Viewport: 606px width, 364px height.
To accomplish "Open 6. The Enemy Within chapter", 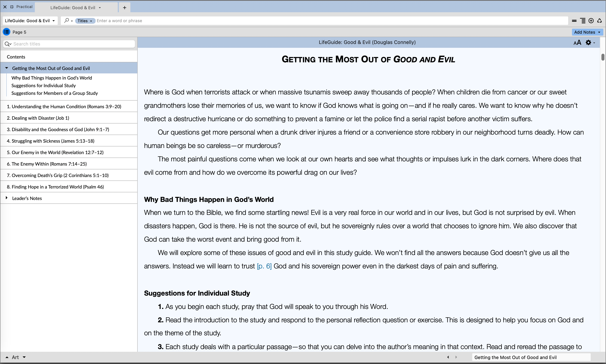I will [x=69, y=164].
